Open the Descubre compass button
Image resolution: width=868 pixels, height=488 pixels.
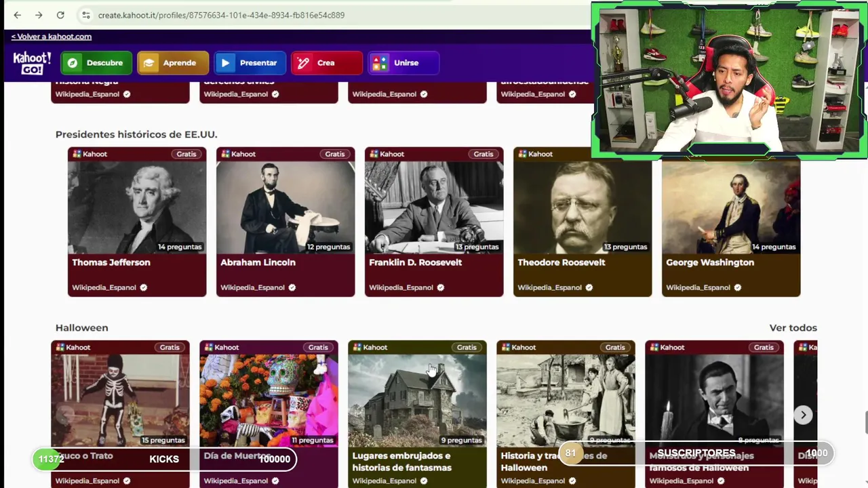[x=96, y=63]
